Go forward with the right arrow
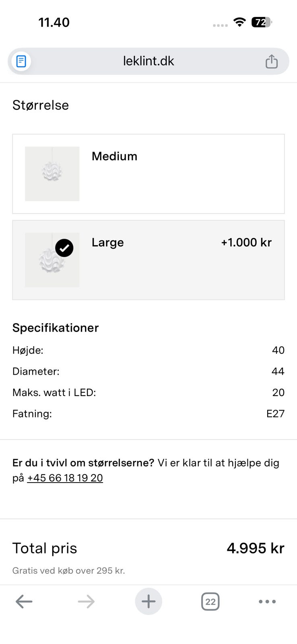This screenshot has height=644, width=297. tap(86, 602)
